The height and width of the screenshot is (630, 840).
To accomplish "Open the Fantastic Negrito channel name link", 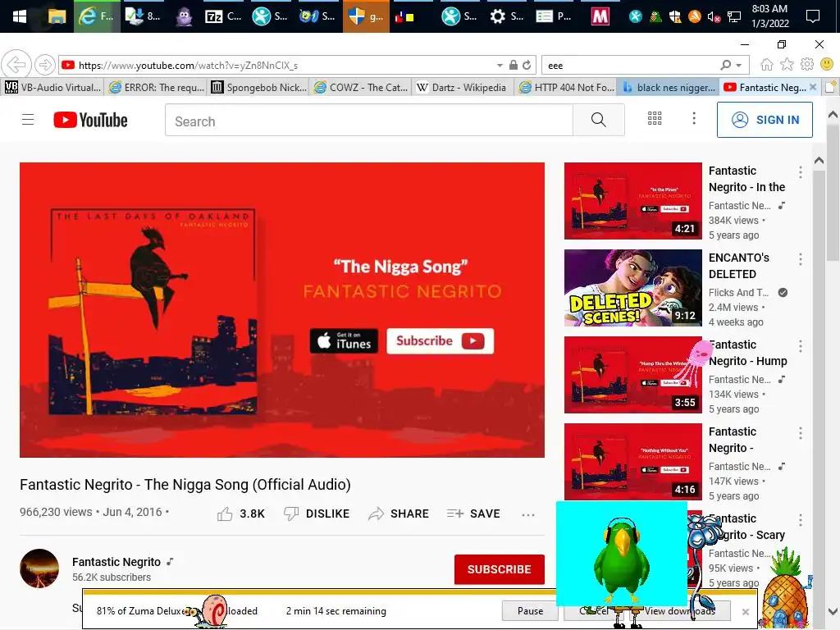I will pyautogui.click(x=116, y=562).
